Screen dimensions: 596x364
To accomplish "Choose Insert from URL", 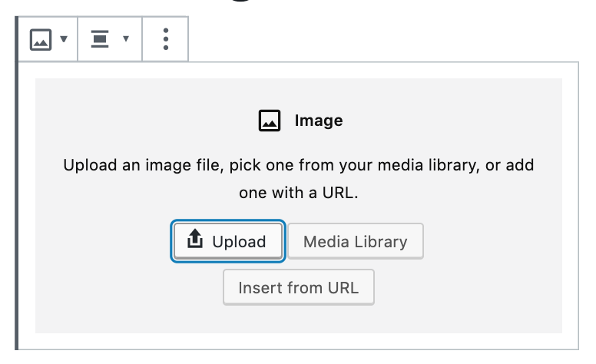I will (x=298, y=287).
